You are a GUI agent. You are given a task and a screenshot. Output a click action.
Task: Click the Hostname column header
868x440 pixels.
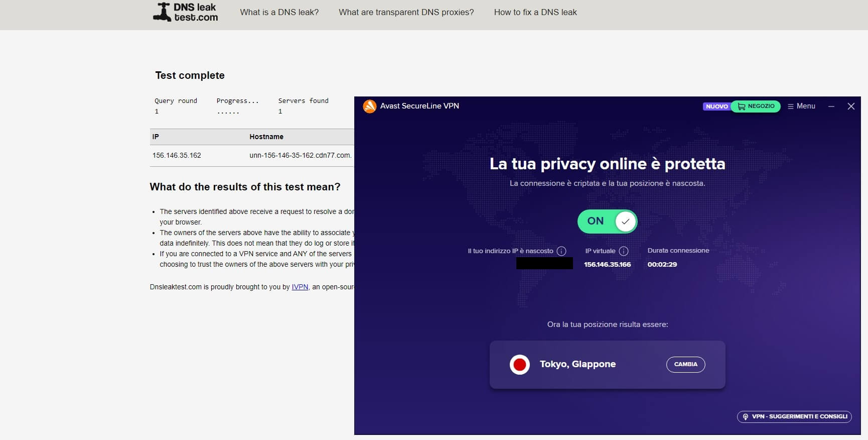click(266, 137)
